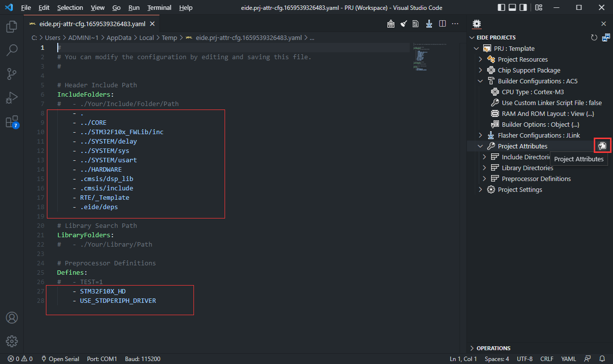613x364 pixels.
Task: Click the refresh icon beside EIDE PROJECTS
Action: coord(594,37)
